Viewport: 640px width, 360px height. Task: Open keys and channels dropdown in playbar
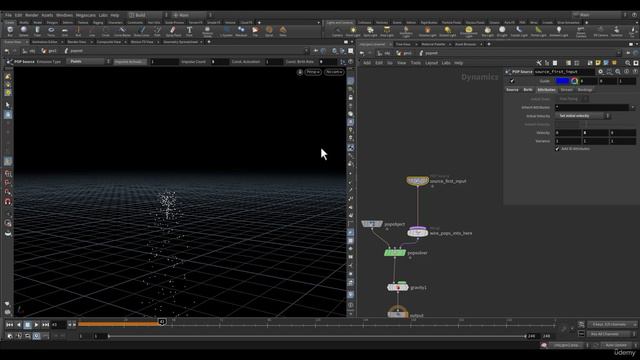(x=612, y=324)
